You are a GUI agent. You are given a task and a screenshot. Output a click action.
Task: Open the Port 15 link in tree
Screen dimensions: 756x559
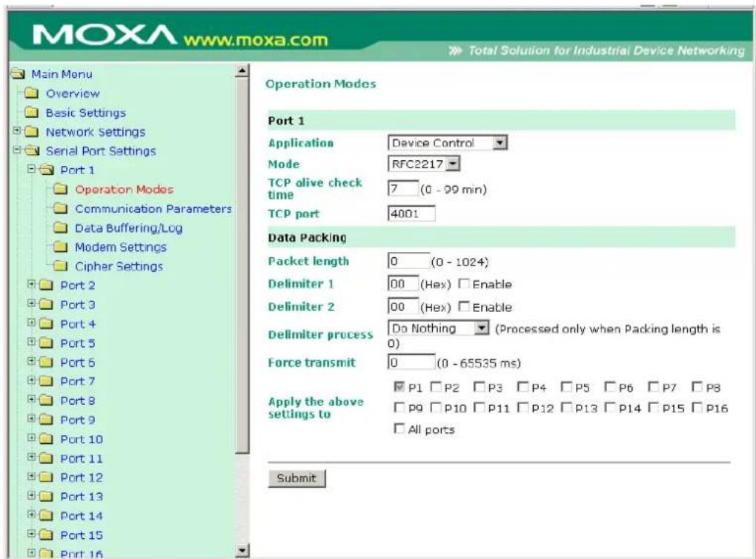(x=82, y=535)
